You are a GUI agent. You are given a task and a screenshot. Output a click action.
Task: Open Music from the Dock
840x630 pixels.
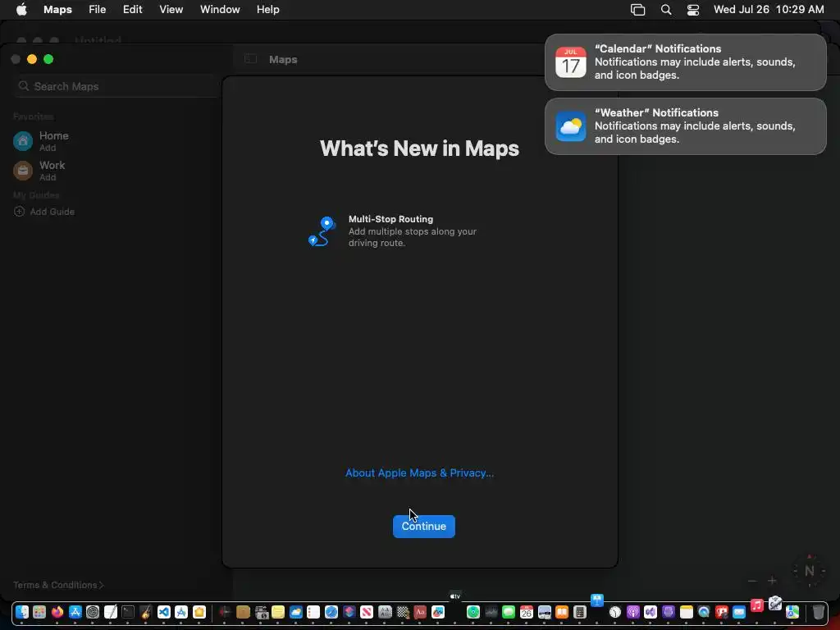coord(757,605)
